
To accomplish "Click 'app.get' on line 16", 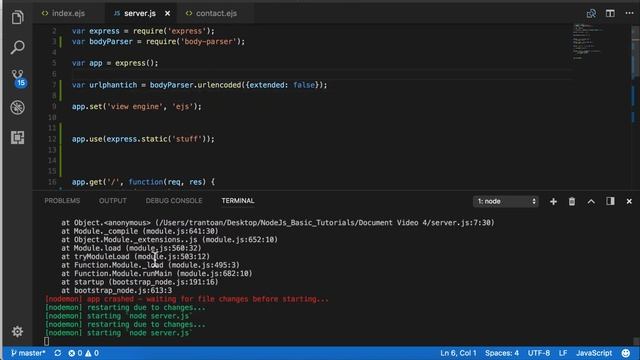I will (x=87, y=182).
